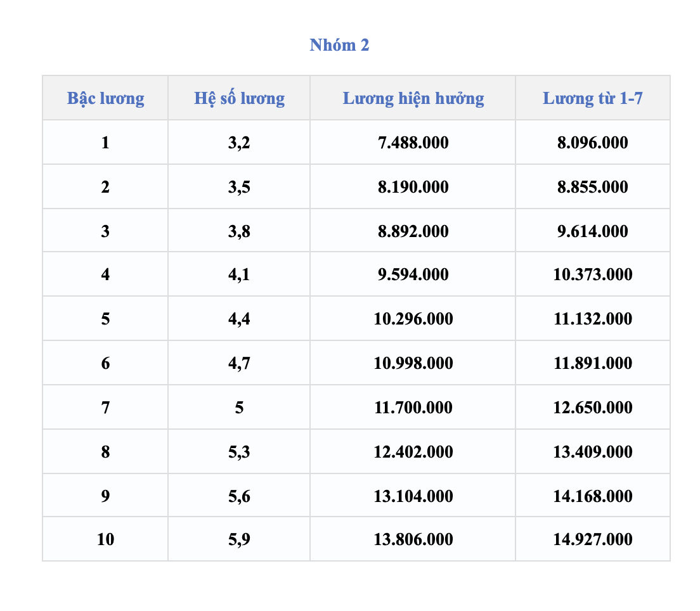Select salary grade 10 in first column

coord(105,539)
